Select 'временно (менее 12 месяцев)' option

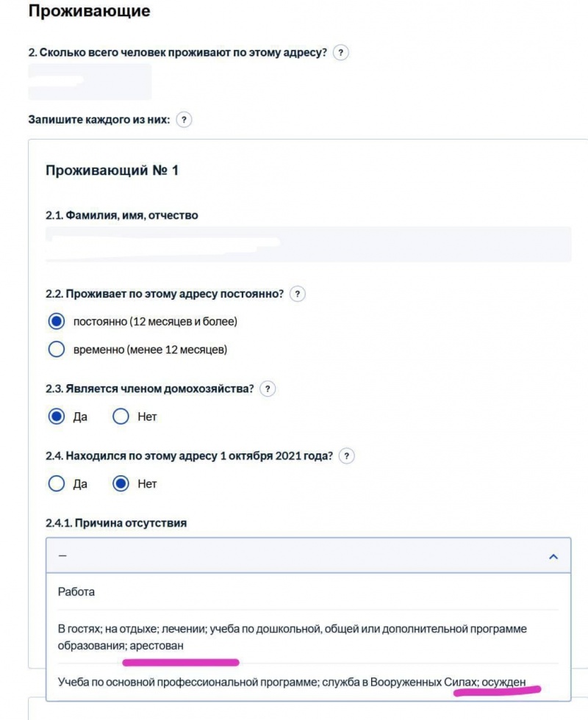click(x=57, y=350)
